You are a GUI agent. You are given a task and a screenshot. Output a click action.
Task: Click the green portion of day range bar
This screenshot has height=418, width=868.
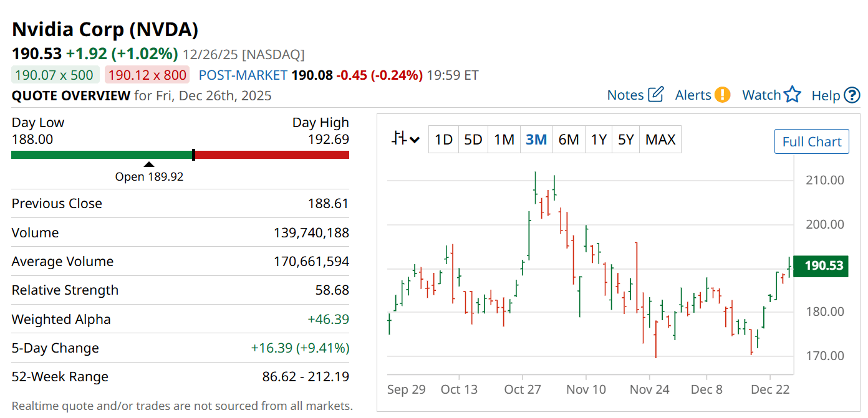coord(102,154)
